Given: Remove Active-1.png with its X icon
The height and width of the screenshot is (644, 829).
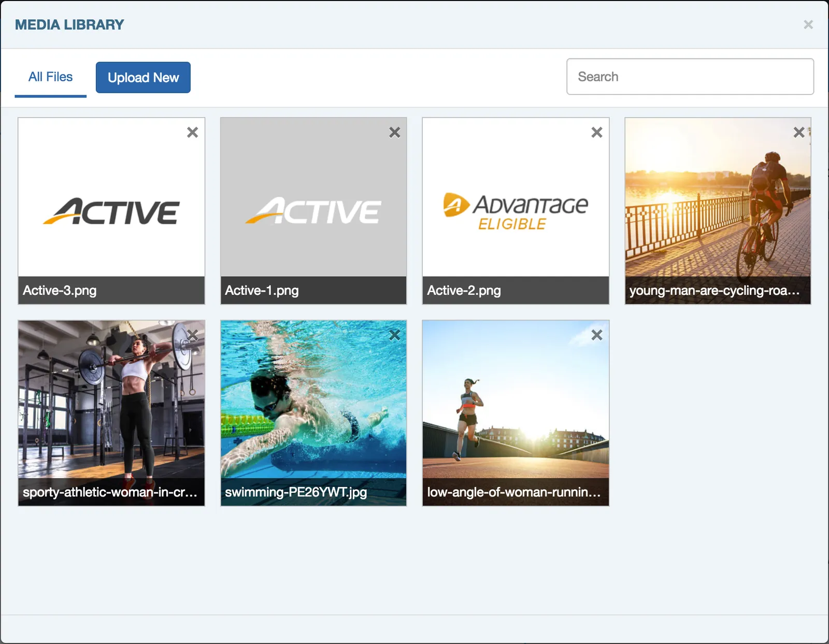Looking at the screenshot, I should coord(395,133).
